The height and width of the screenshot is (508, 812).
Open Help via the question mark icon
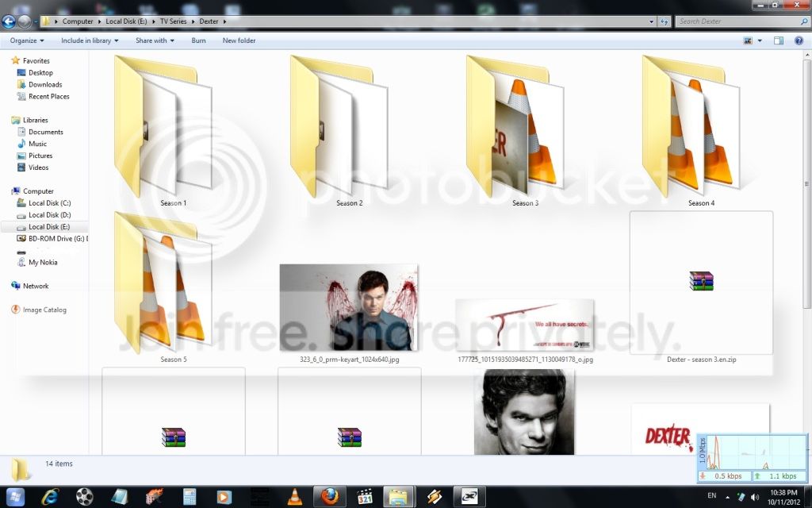tap(799, 40)
